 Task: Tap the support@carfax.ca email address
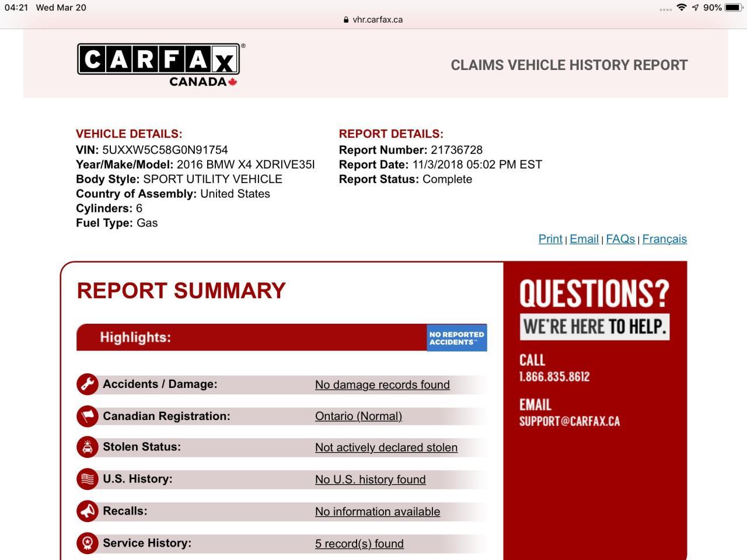(569, 421)
